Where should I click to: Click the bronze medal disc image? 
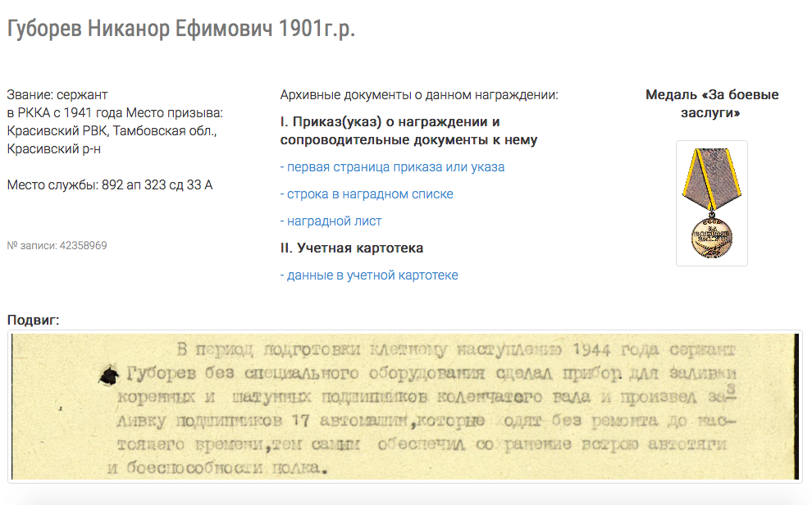pyautogui.click(x=711, y=236)
